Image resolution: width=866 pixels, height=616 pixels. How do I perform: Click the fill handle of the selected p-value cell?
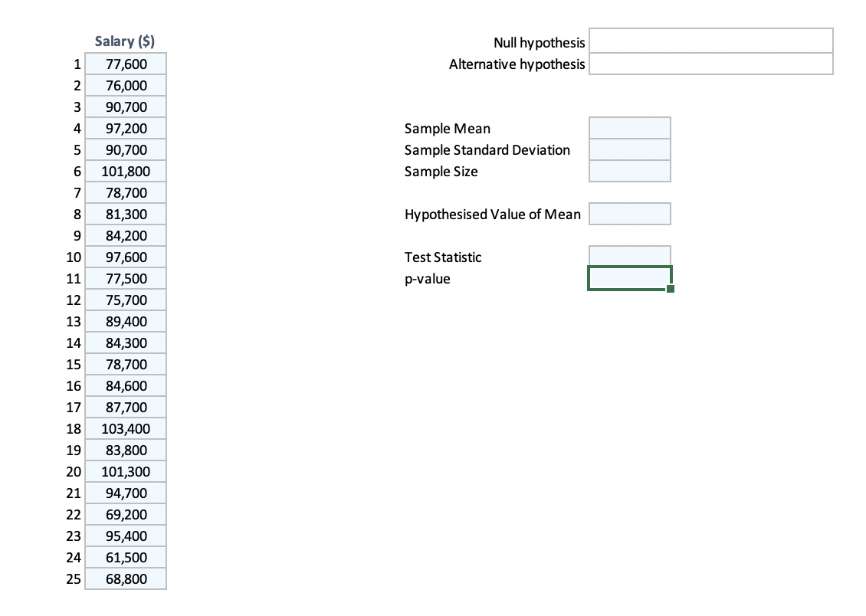671,290
